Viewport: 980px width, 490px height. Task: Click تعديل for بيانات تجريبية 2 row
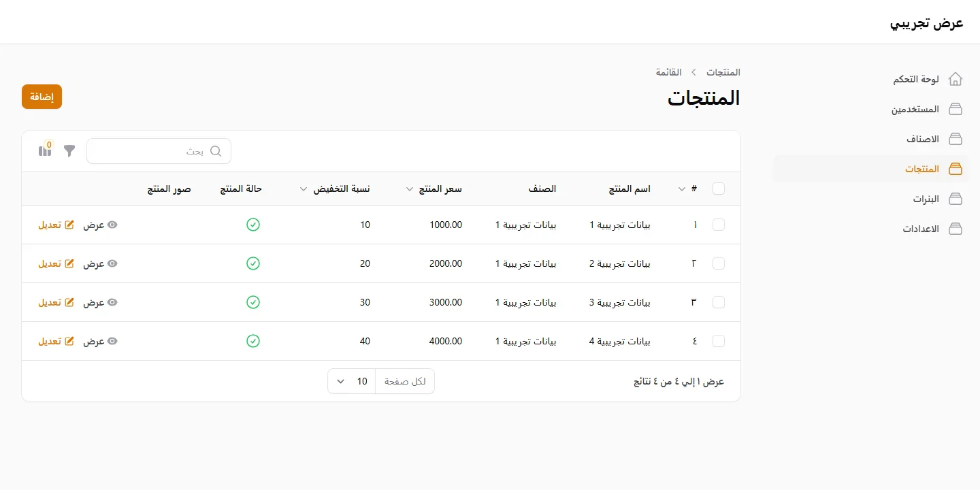point(56,263)
